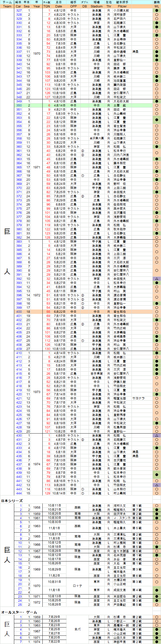The image size is (161, 644).
Task: Click green highlighted career number 350
Action: [x=19, y=105]
